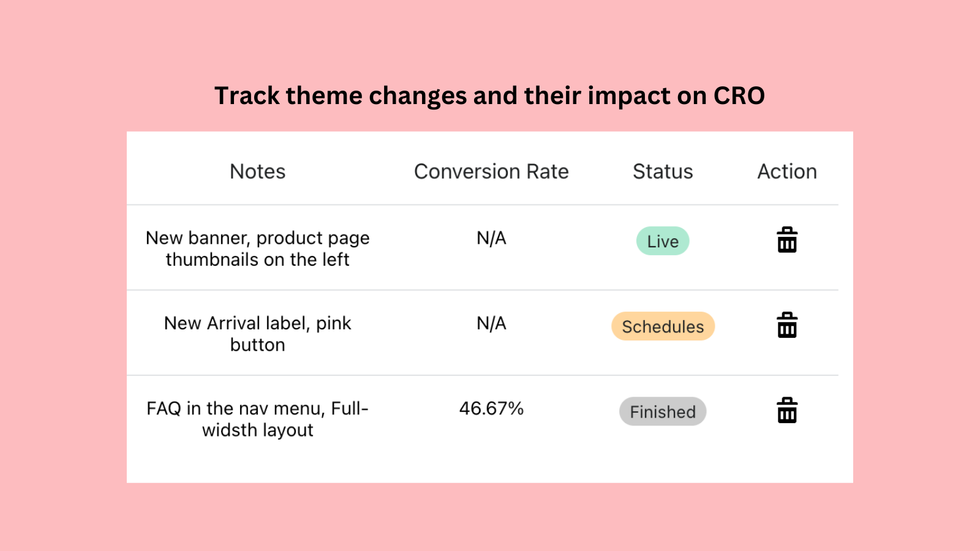This screenshot has width=980, height=551.
Task: Click the Conversion Rate column header
Action: coord(491,171)
